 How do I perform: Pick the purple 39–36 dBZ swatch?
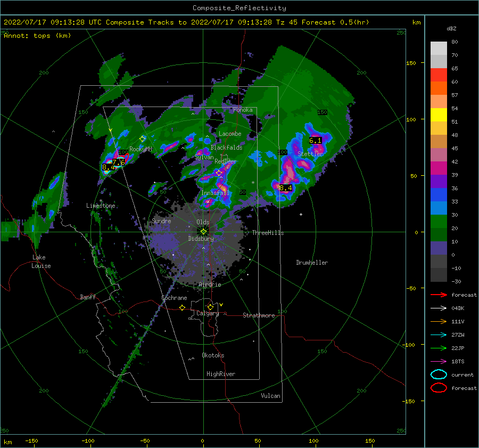(x=439, y=182)
